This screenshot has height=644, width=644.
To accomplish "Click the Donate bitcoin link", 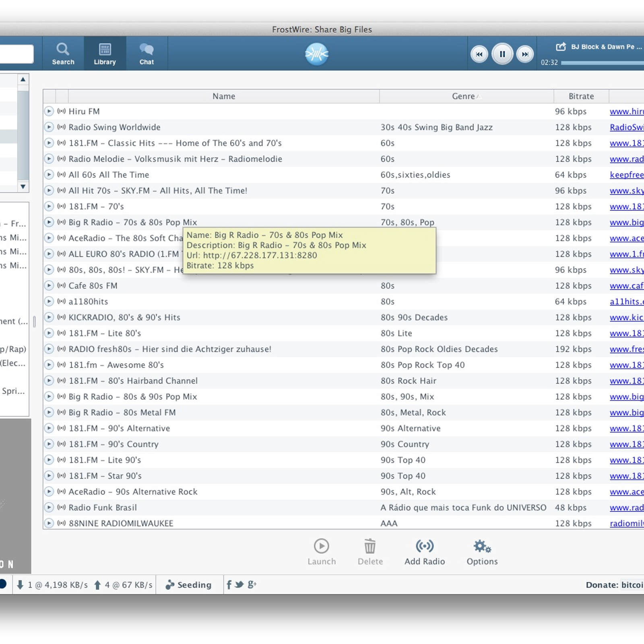I will 632,585.
